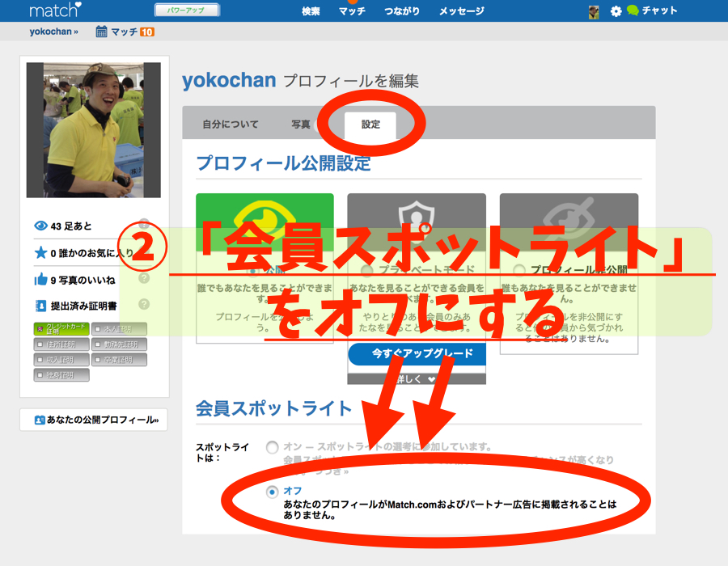The image size is (728, 566).
Task: Click the 43 足あと stat text
Action: (x=71, y=226)
